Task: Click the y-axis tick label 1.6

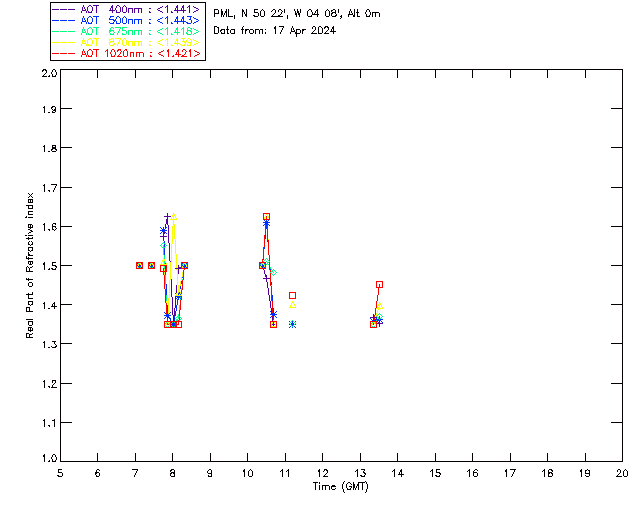Action: point(49,227)
